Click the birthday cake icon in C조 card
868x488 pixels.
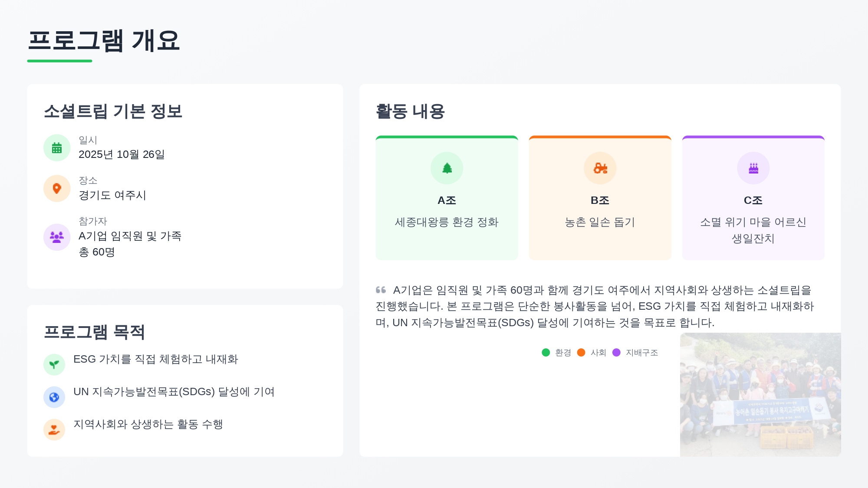pos(753,168)
